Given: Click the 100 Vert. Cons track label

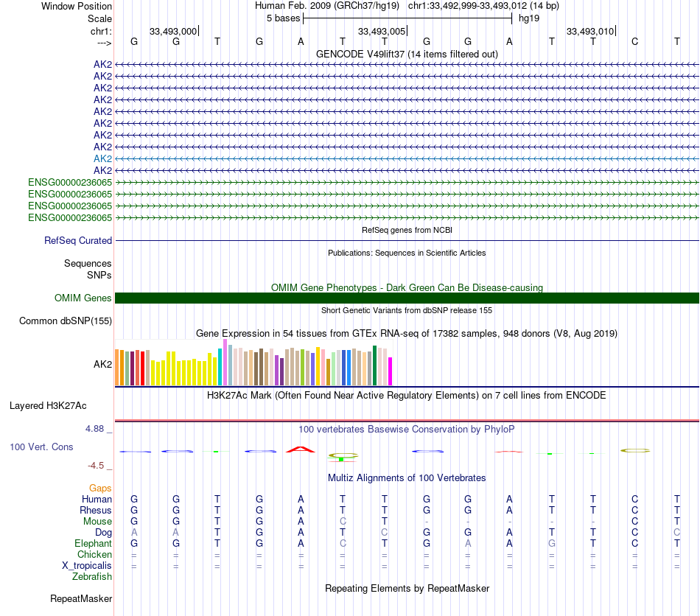Looking at the screenshot, I should tap(41, 447).
